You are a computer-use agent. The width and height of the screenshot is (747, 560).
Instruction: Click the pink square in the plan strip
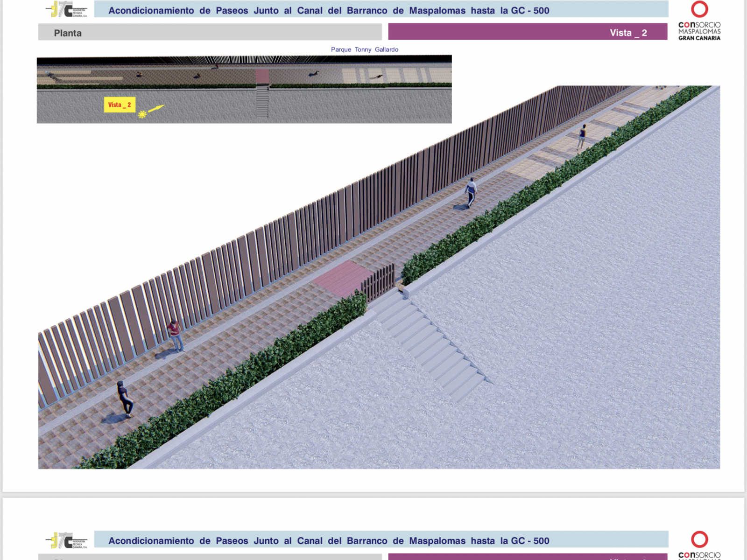(262, 77)
